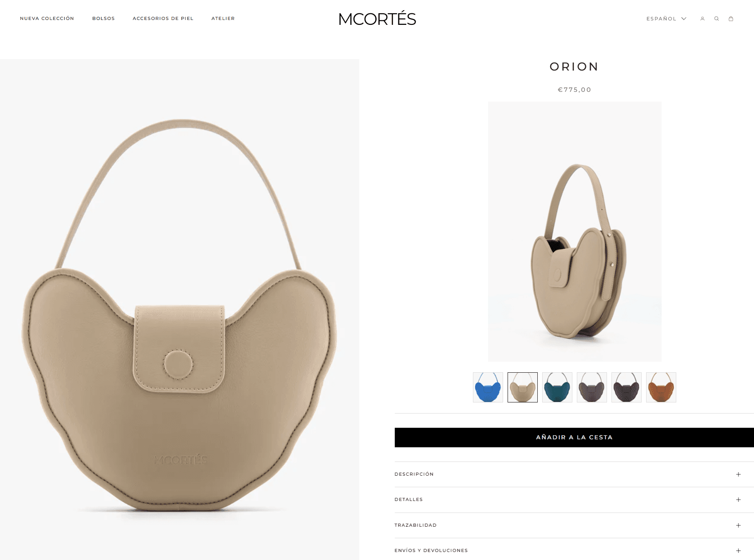
Task: Click the plus icon beside Detalles
Action: coord(738,500)
